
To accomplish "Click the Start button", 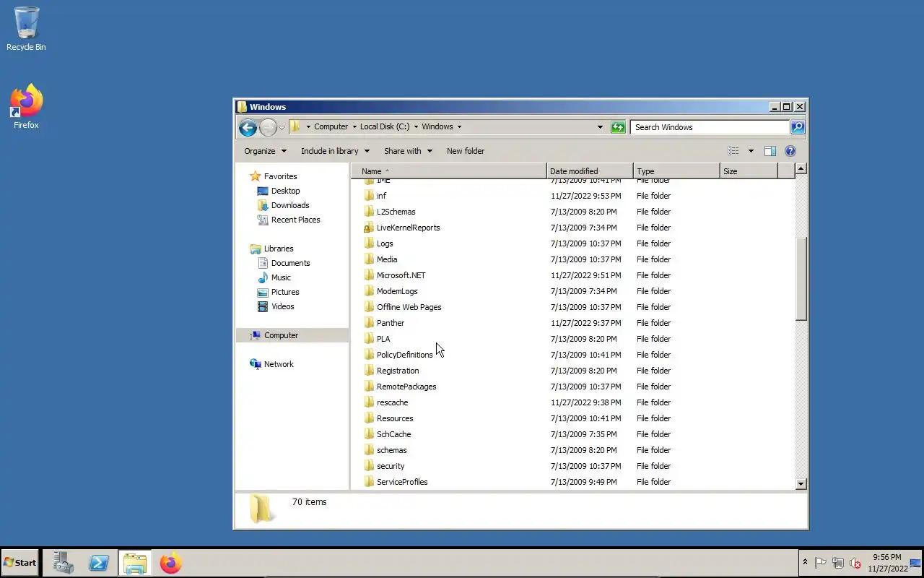I will point(19,563).
